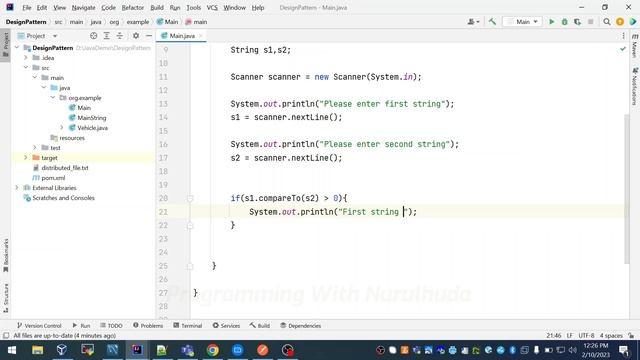The width and height of the screenshot is (640, 360).
Task: Select distributed_file.txt in tree
Action: (60, 168)
